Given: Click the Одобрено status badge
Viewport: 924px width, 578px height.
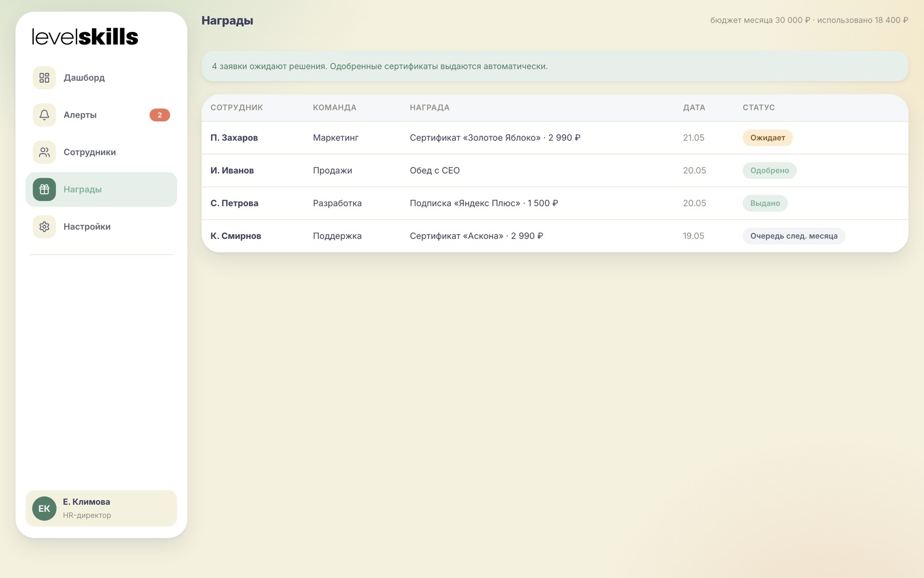Looking at the screenshot, I should point(769,171).
